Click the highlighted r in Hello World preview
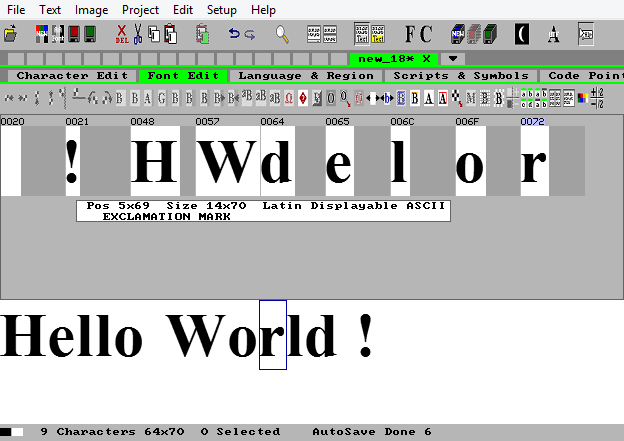Image resolution: width=624 pixels, height=441 pixels. coord(273,335)
